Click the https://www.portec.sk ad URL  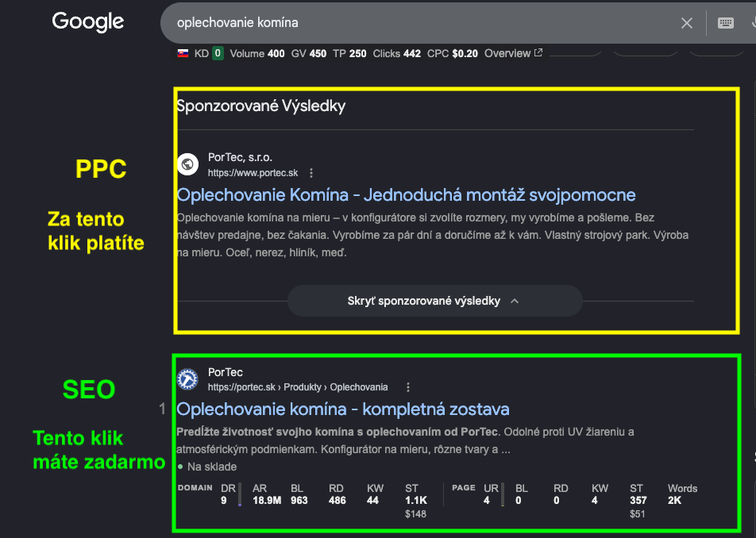point(253,173)
